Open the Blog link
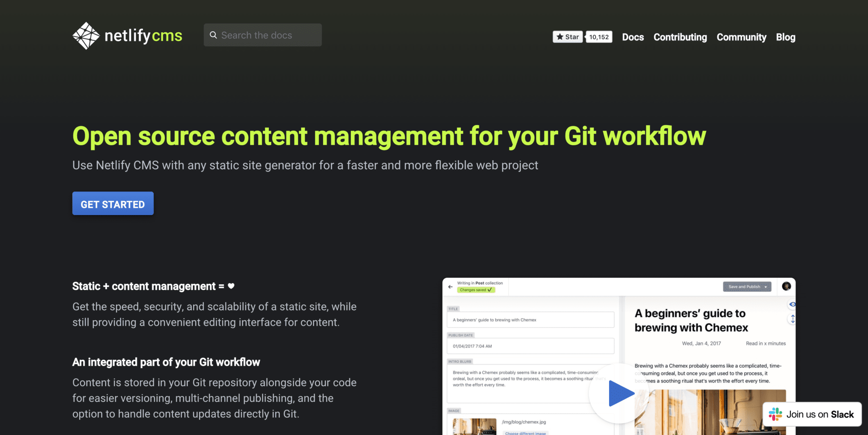868x435 pixels. click(785, 37)
